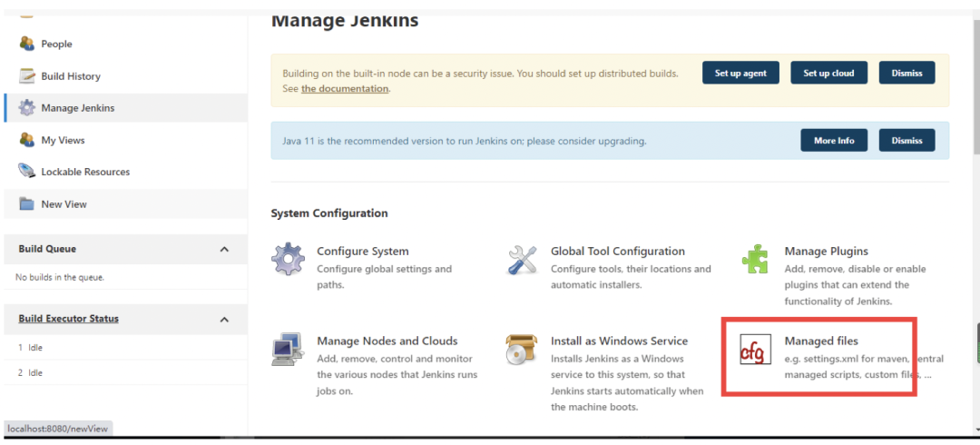Click the Global Tool Configuration tools icon
Screen dimensions: 980x445
click(522, 259)
